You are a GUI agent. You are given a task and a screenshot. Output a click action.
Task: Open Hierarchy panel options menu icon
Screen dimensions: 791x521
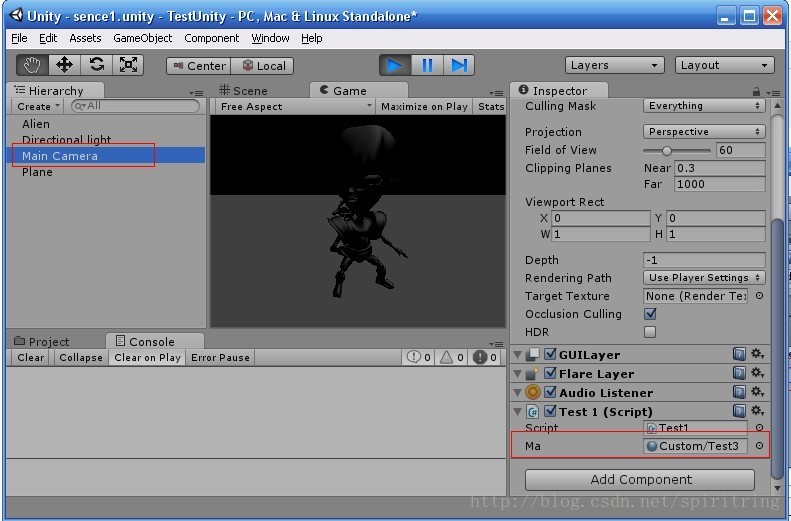196,93
